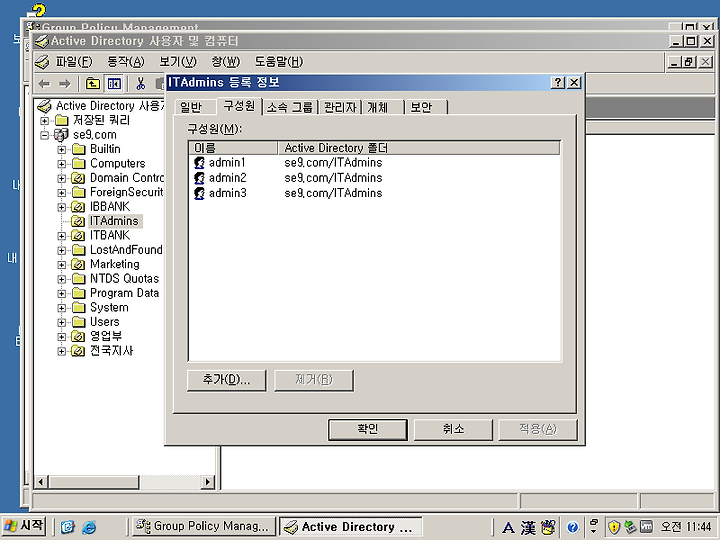Viewport: 720px width, 540px height.
Task: Toggle the console tree show/hide icon
Action: 114,84
